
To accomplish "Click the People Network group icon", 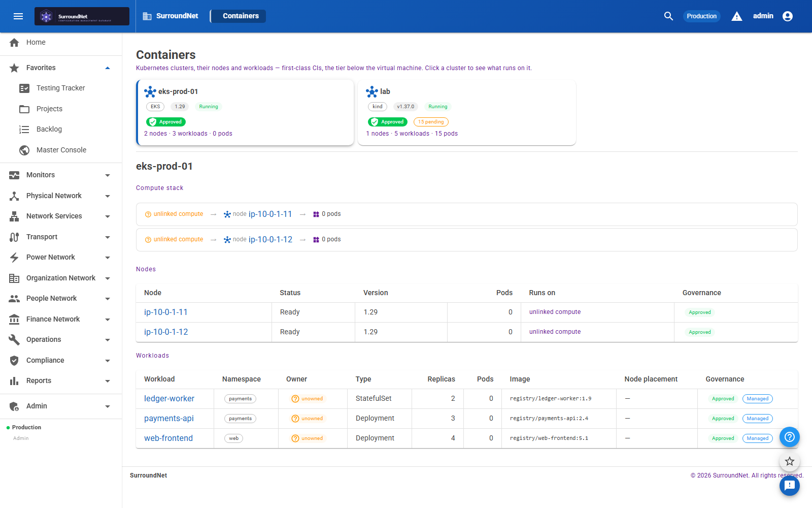I will tap(14, 299).
